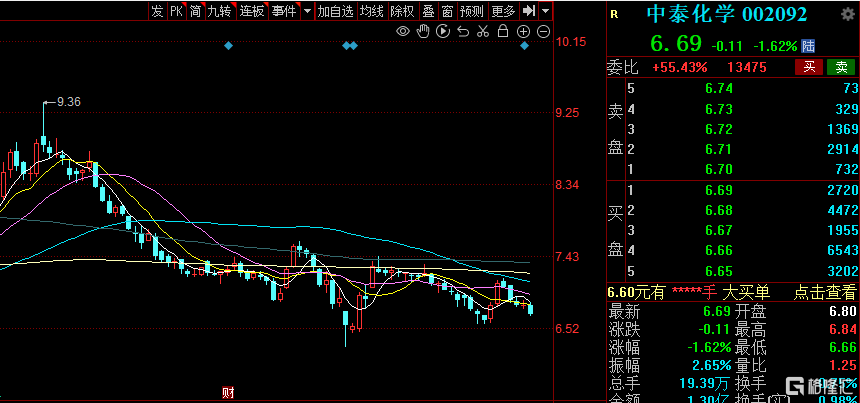The image size is (860, 403).
Task: Click the 叠 overlay button
Action: 428,10
